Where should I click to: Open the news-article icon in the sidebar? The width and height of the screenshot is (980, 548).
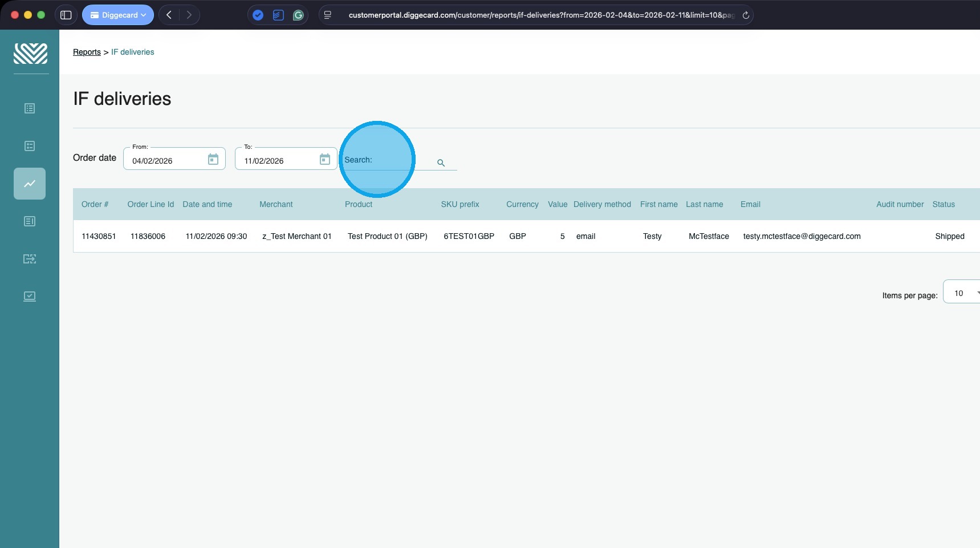30,221
